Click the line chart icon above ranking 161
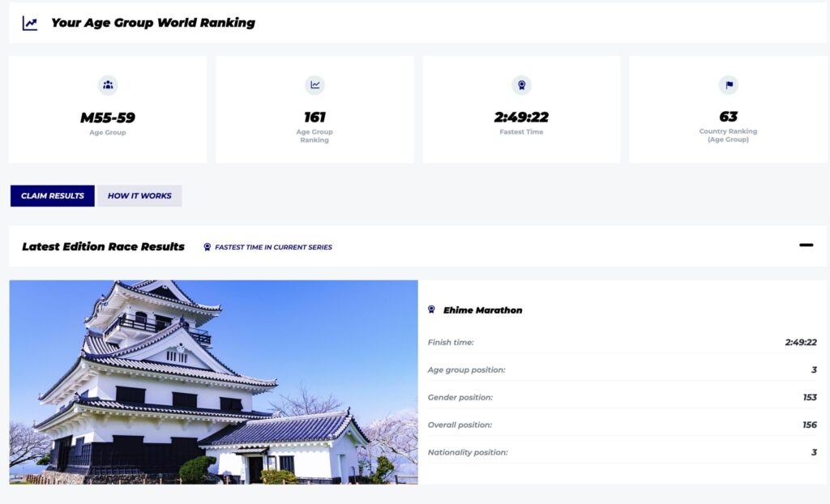This screenshot has height=504, width=830. pos(314,85)
